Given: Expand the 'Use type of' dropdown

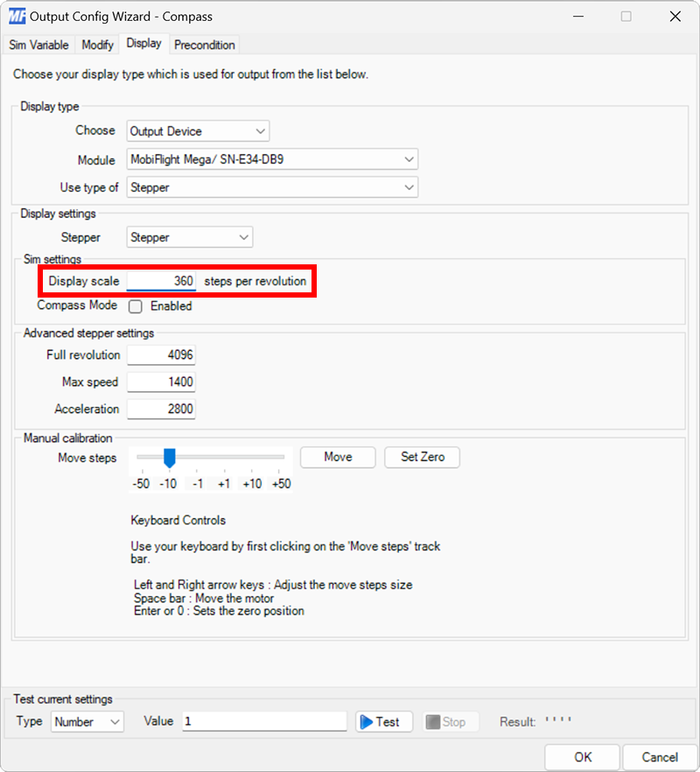Looking at the screenshot, I should coord(407,186).
